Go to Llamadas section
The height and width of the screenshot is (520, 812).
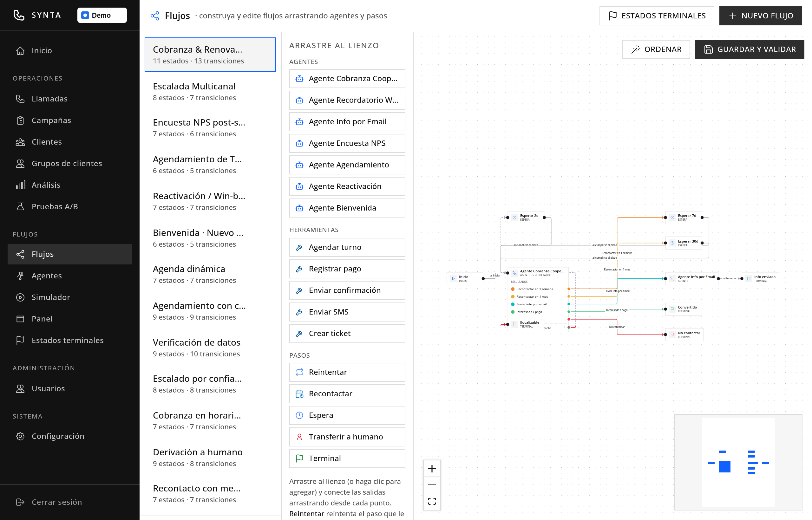(x=69, y=99)
